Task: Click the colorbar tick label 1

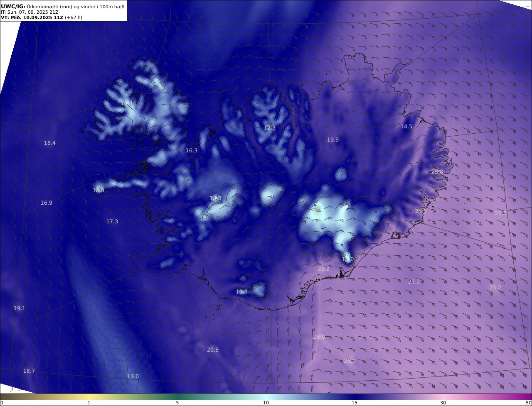Action: [x=89, y=403]
